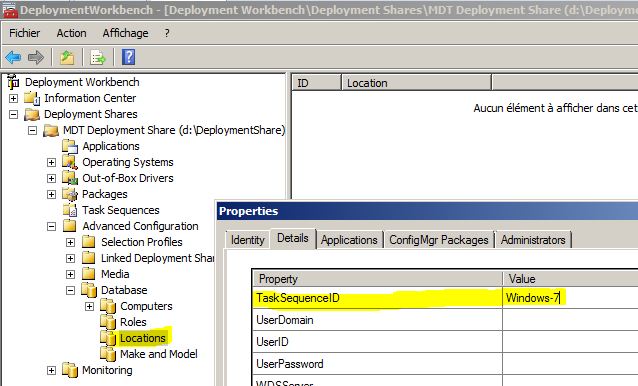The image size is (638, 386).
Task: Click the Operating Systems node icon
Action: (70, 162)
